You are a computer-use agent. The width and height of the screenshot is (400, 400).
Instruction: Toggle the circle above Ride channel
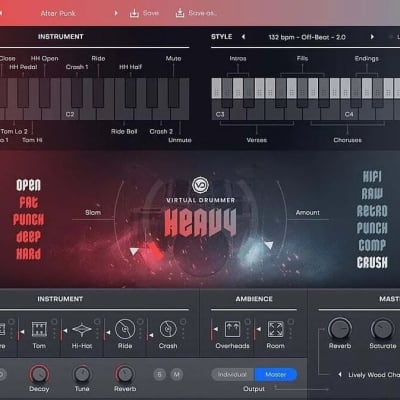tap(140, 322)
